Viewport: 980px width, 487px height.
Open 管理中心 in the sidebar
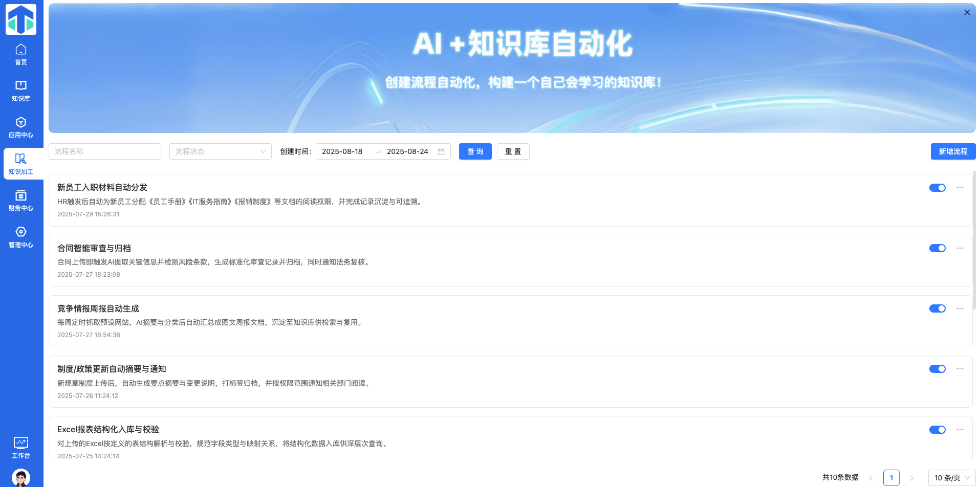click(21, 237)
